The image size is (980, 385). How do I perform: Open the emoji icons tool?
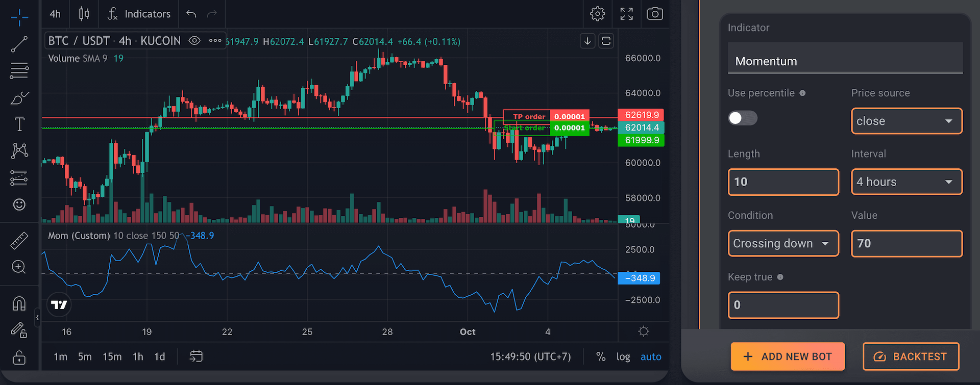click(x=19, y=204)
